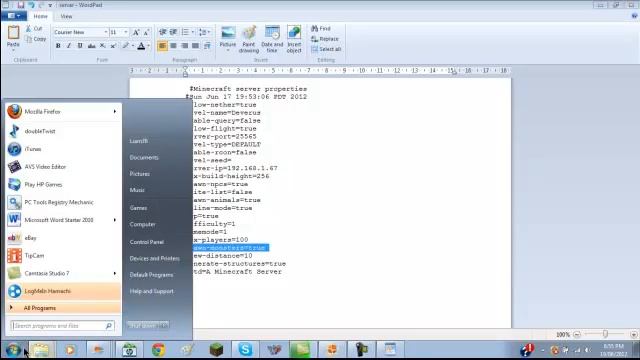Apply strikethrough formatting
The width and height of the screenshot is (640, 360).
click(91, 46)
